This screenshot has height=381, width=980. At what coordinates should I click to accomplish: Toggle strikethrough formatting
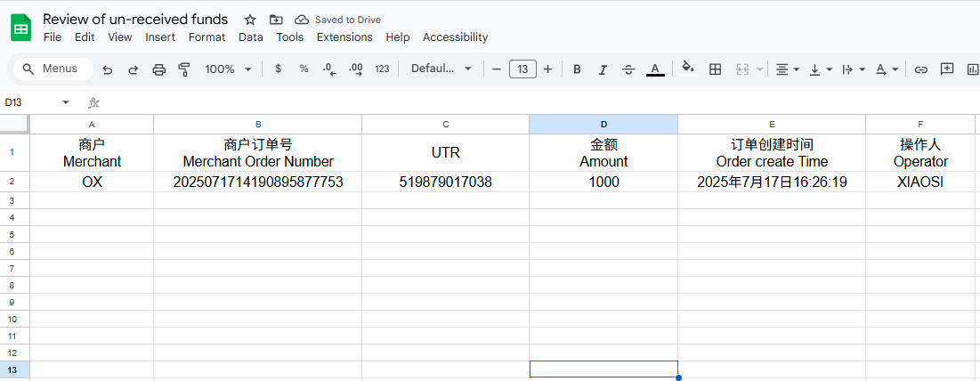[628, 69]
